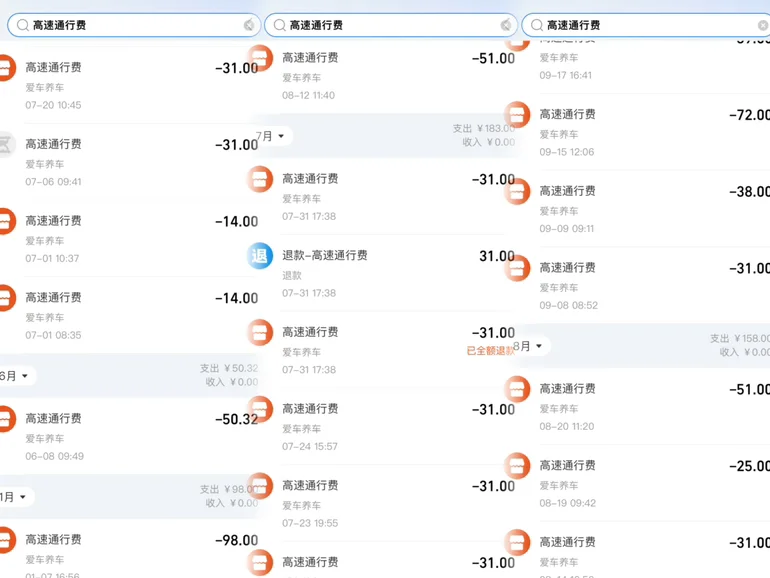Expand the 6月 month dropdown
The width and height of the screenshot is (770, 578).
15,376
